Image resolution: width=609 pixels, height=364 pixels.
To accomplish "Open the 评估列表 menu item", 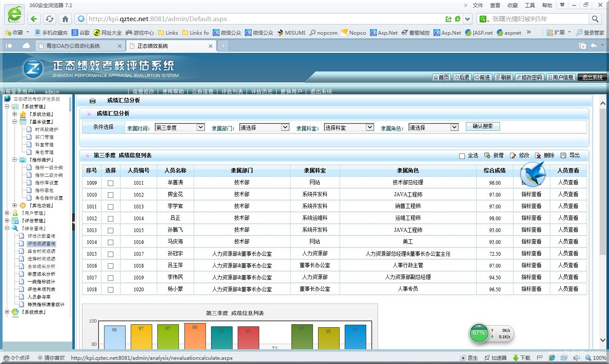I will coord(232,91).
